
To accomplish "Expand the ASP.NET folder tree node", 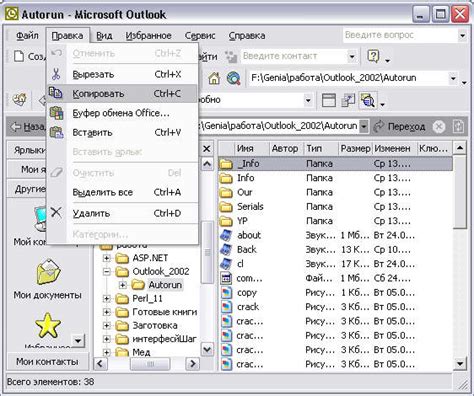I will tap(107, 258).
